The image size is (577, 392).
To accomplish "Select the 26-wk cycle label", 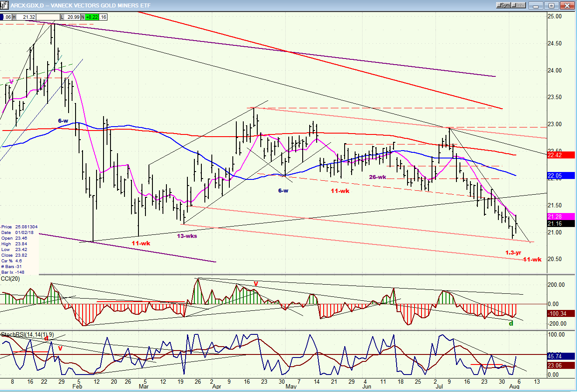I will click(377, 177).
